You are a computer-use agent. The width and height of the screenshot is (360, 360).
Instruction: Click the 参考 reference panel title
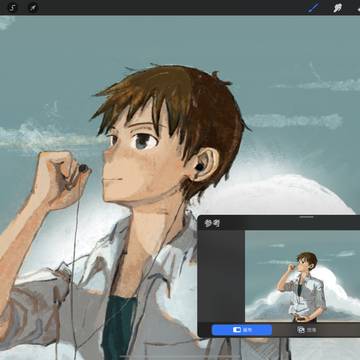coord(212,224)
